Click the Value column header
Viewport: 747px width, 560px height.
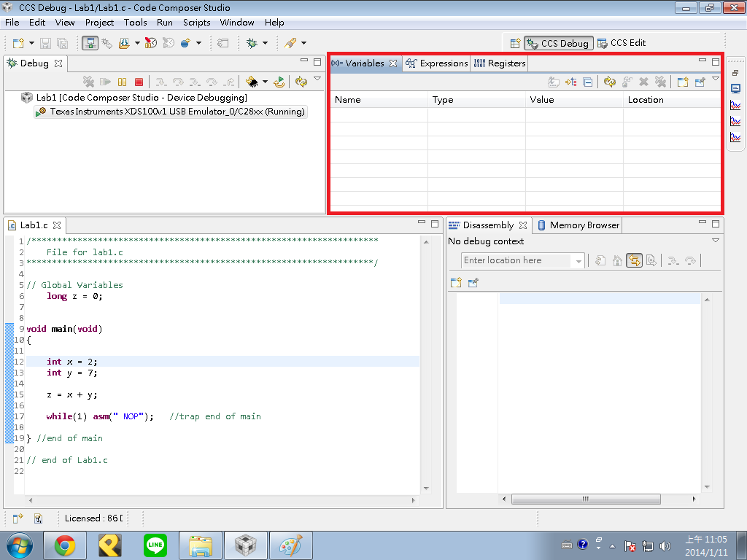coord(542,100)
